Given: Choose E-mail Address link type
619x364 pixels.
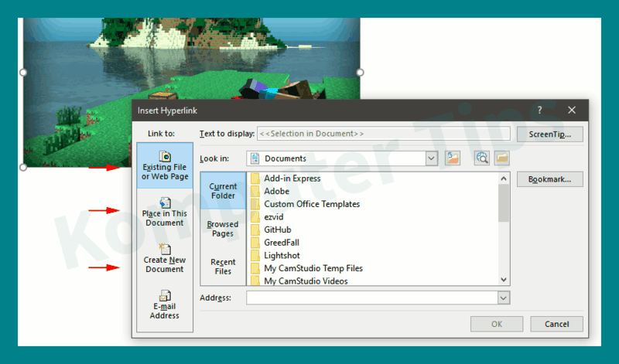Looking at the screenshot, I should tap(165, 305).
